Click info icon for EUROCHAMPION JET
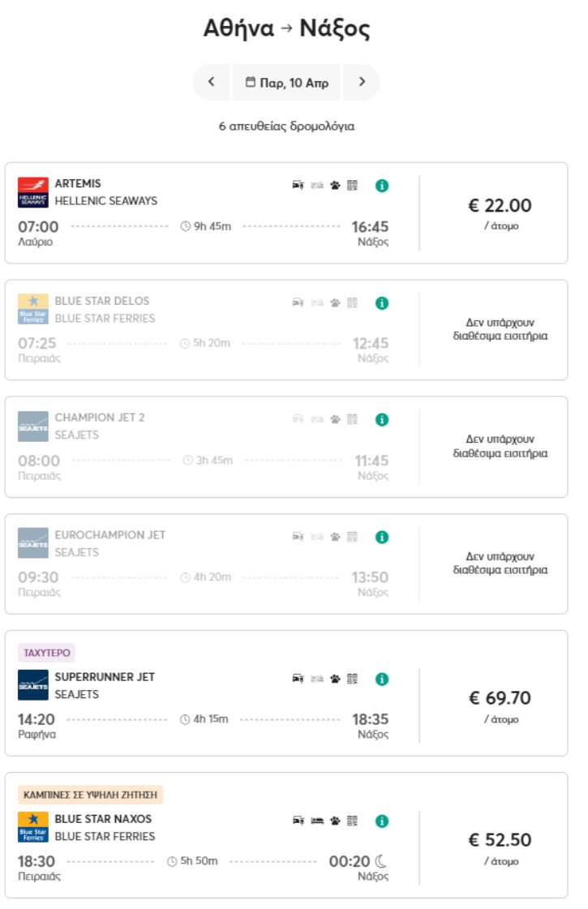 tap(382, 537)
